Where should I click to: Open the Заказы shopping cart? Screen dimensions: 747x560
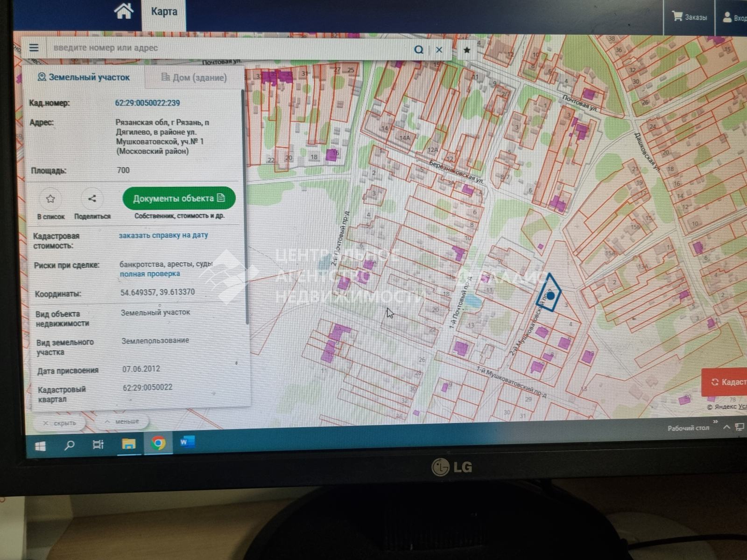coord(690,17)
